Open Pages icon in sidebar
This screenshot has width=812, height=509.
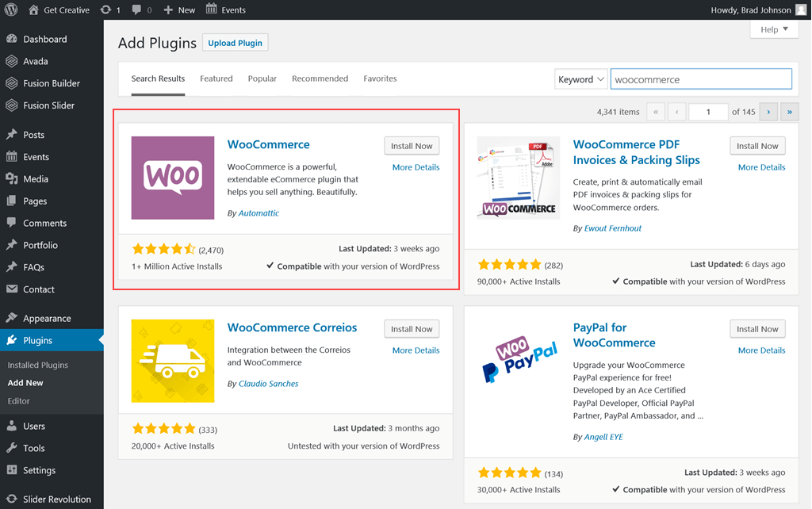(x=12, y=201)
